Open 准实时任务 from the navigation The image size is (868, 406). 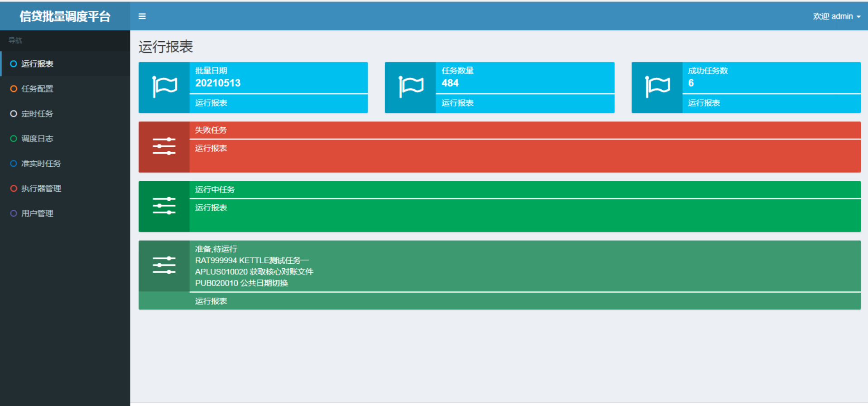point(41,164)
